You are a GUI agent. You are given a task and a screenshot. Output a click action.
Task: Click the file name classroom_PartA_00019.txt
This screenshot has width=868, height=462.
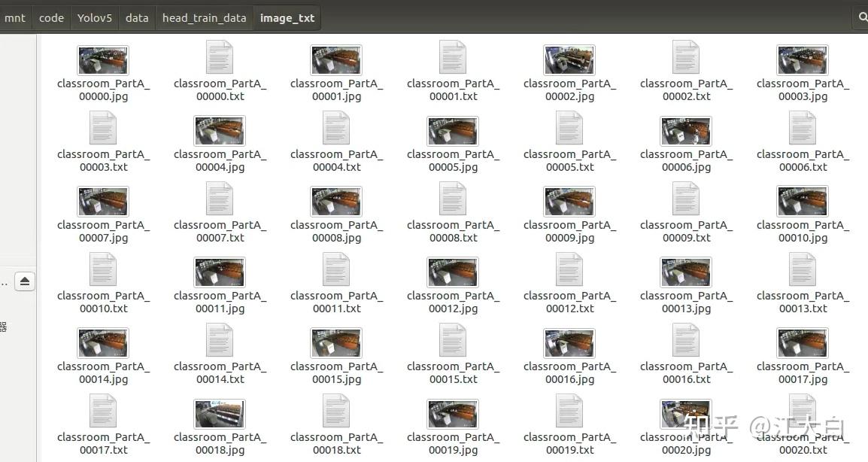[x=569, y=443]
